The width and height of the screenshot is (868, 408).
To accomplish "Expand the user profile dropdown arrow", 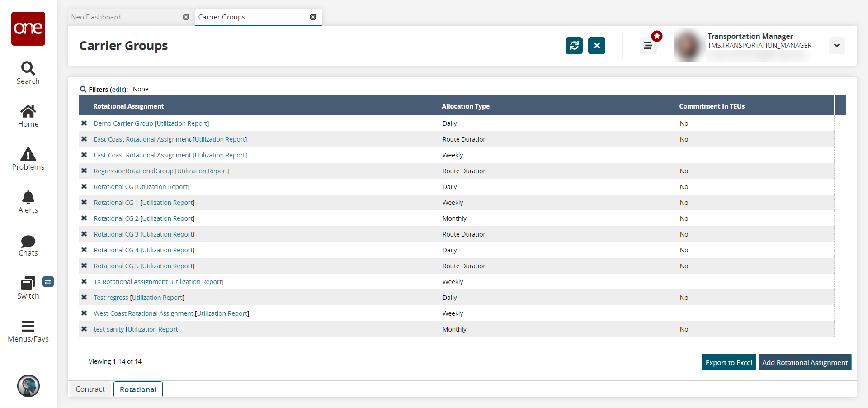I will point(836,46).
